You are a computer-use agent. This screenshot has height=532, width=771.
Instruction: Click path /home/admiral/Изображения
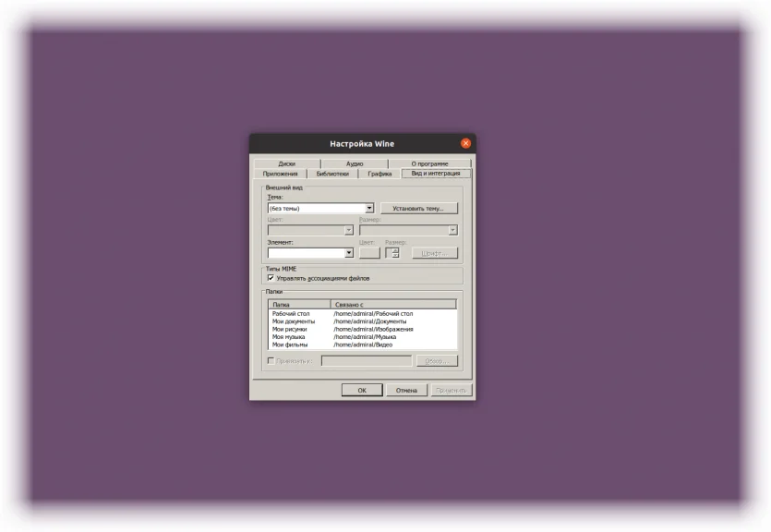373,329
